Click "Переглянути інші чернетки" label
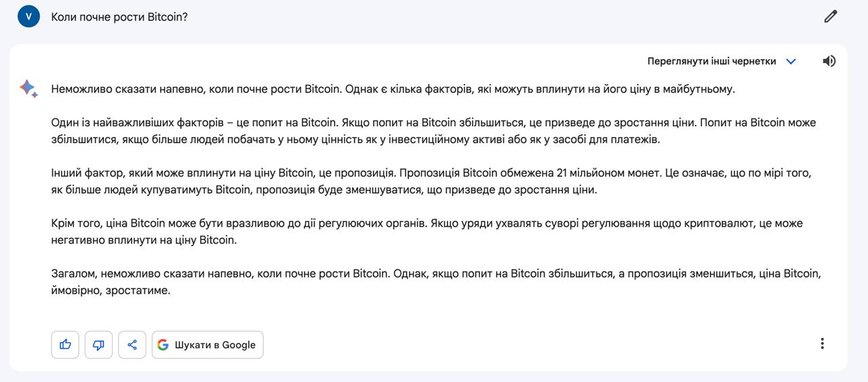Image resolution: width=868 pixels, height=382 pixels. tap(711, 61)
